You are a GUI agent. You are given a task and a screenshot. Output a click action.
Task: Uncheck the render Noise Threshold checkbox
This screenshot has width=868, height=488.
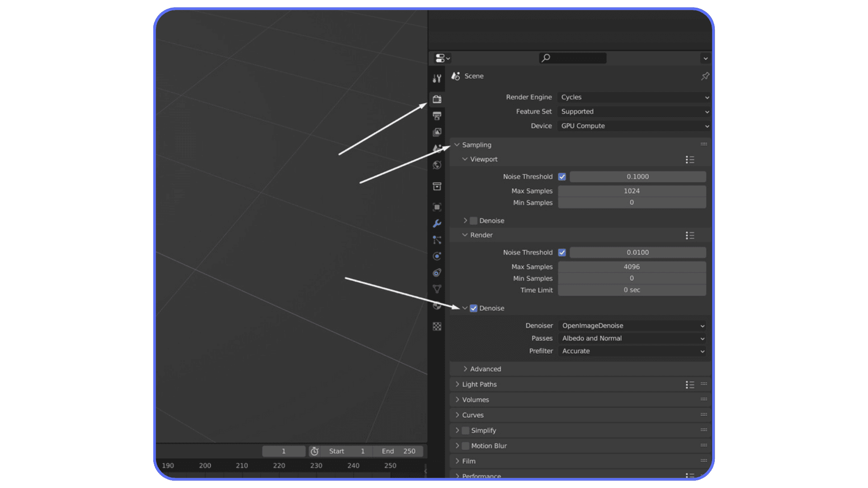(x=562, y=252)
